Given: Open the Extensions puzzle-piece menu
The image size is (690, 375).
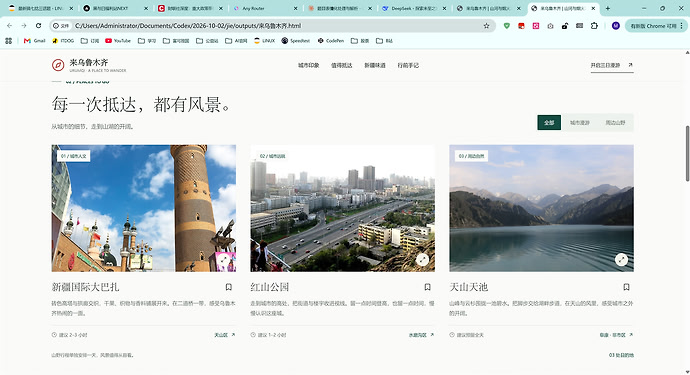Looking at the screenshot, I should click(594, 26).
